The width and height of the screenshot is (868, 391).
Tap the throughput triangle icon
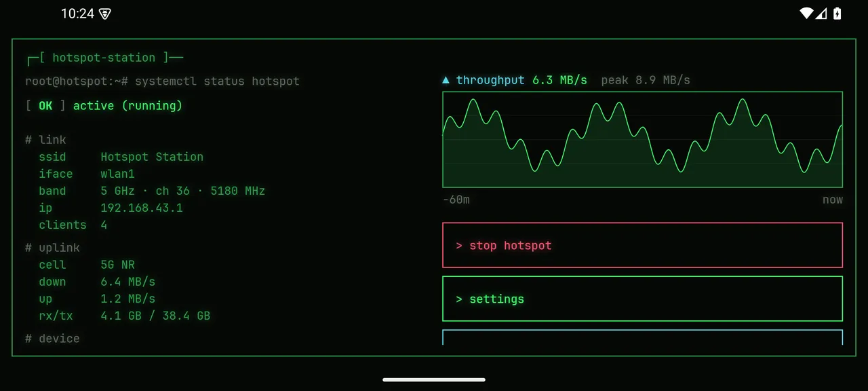(x=446, y=80)
